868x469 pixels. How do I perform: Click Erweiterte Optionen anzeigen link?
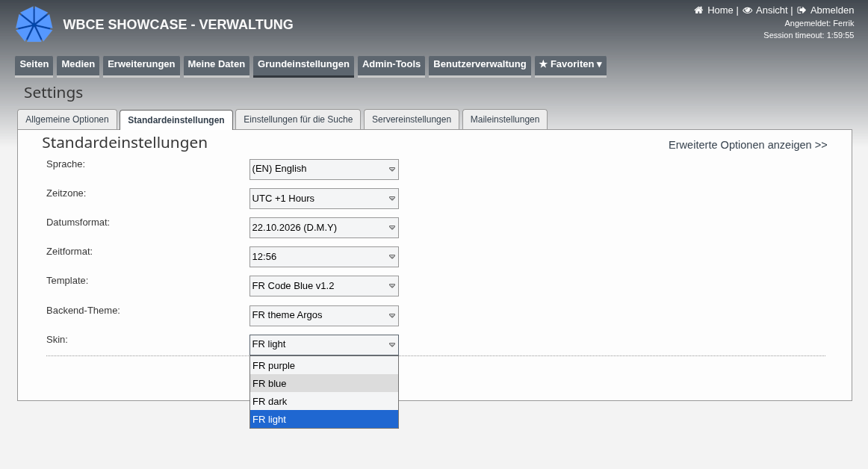pos(748,145)
